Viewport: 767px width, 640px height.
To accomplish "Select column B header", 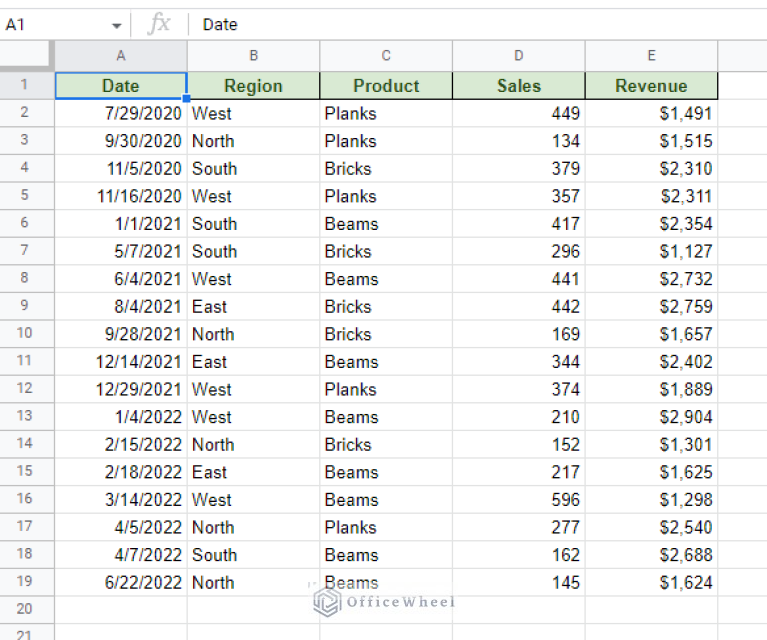I will click(253, 56).
